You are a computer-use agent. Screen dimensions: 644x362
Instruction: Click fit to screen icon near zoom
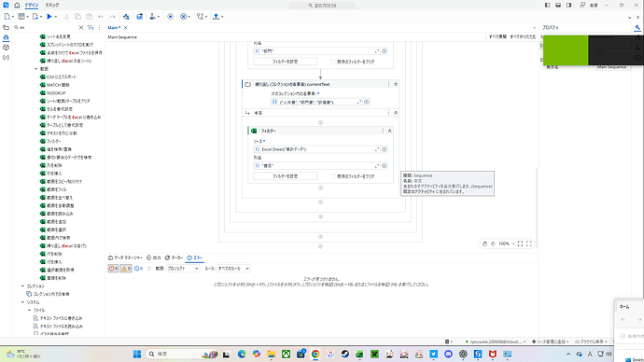coord(520,244)
